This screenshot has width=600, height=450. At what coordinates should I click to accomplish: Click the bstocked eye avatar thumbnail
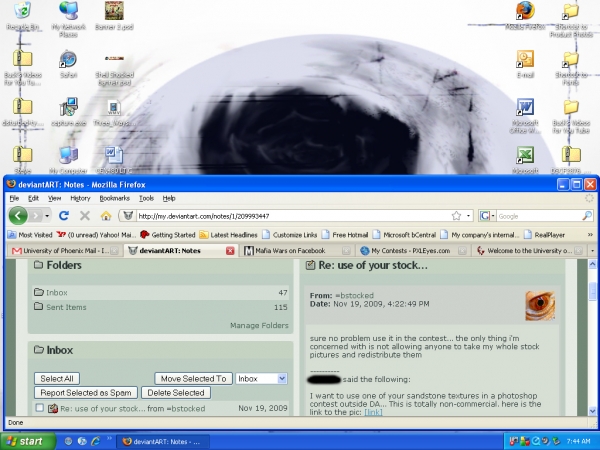coord(540,305)
